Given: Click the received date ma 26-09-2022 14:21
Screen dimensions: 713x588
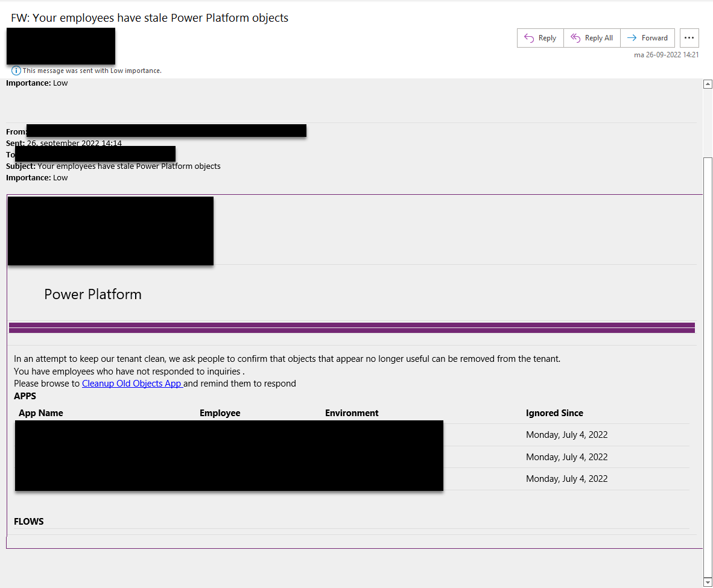Looking at the screenshot, I should [665, 54].
